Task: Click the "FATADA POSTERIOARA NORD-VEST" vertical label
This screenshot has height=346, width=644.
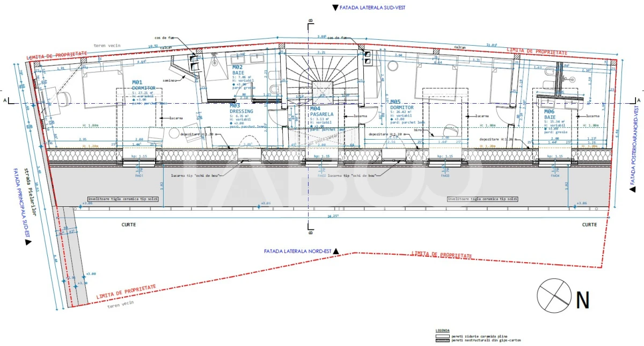Action: [x=633, y=144]
